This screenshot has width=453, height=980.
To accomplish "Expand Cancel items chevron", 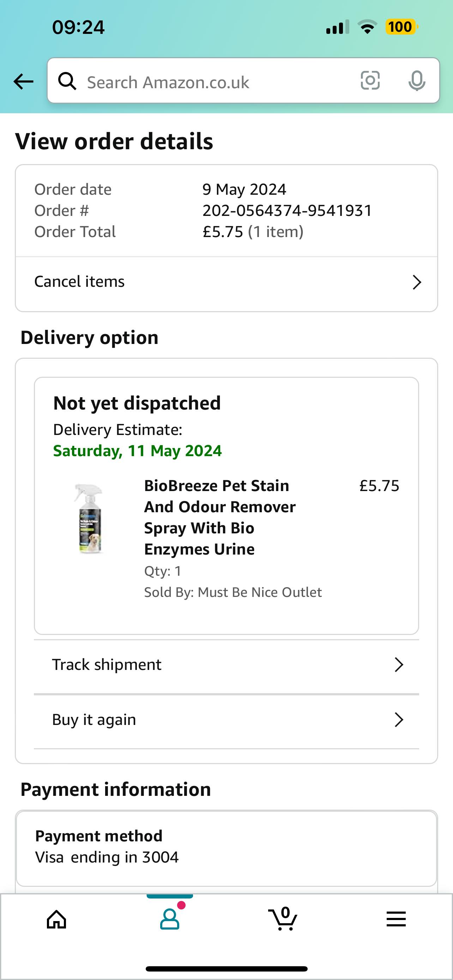I will [417, 282].
